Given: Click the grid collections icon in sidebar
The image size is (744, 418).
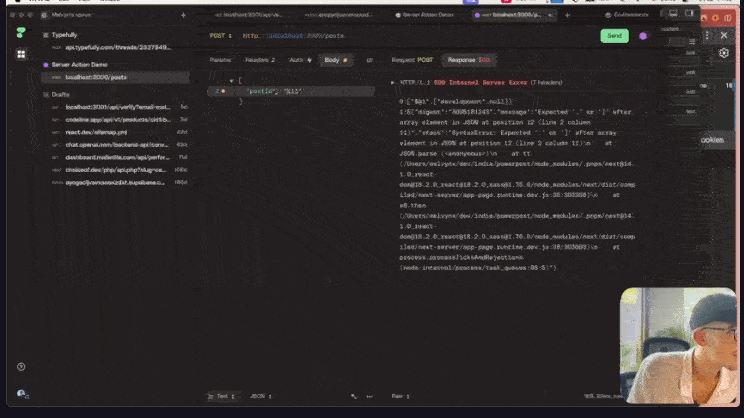Looking at the screenshot, I should click(x=21, y=54).
